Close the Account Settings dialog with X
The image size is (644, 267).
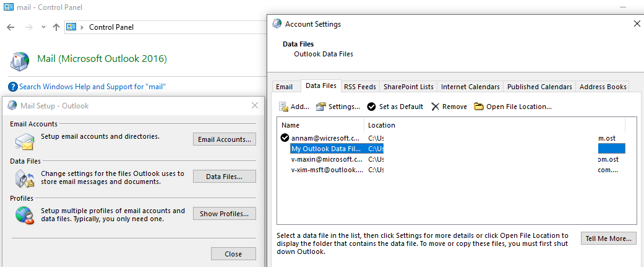click(x=637, y=24)
